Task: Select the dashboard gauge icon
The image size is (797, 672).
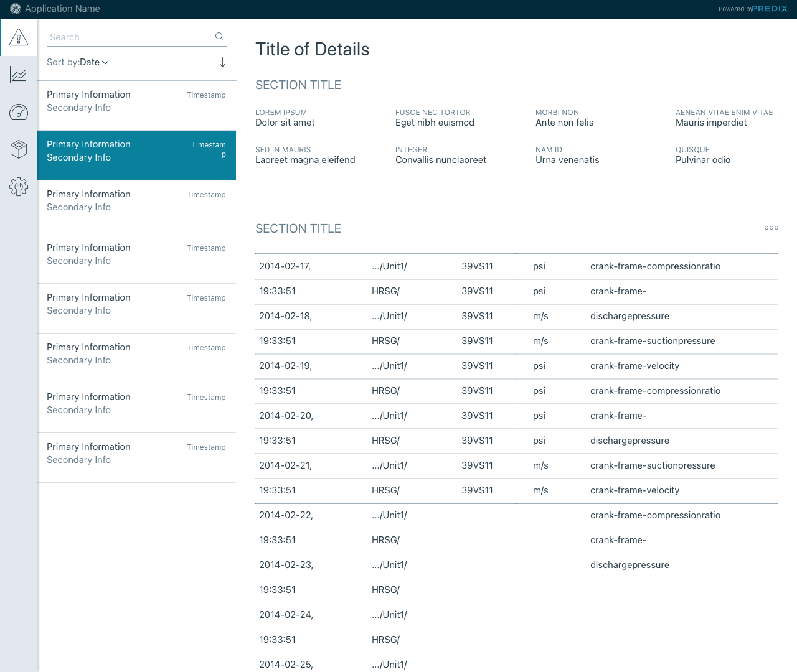Action: coord(19,112)
